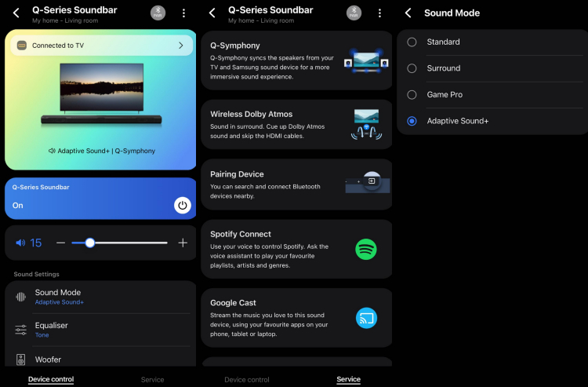This screenshot has height=387, width=588.
Task: Open the Sound Mode setting
Action: (x=100, y=297)
